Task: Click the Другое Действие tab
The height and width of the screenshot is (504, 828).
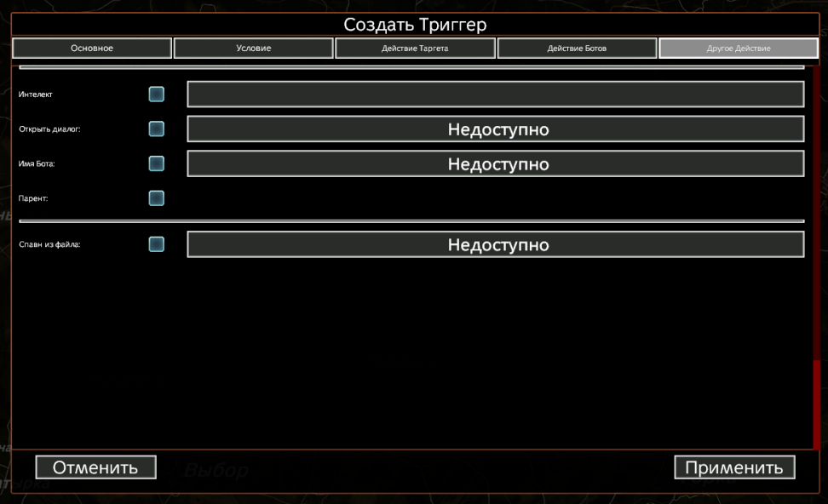Action: pyautogui.click(x=738, y=49)
